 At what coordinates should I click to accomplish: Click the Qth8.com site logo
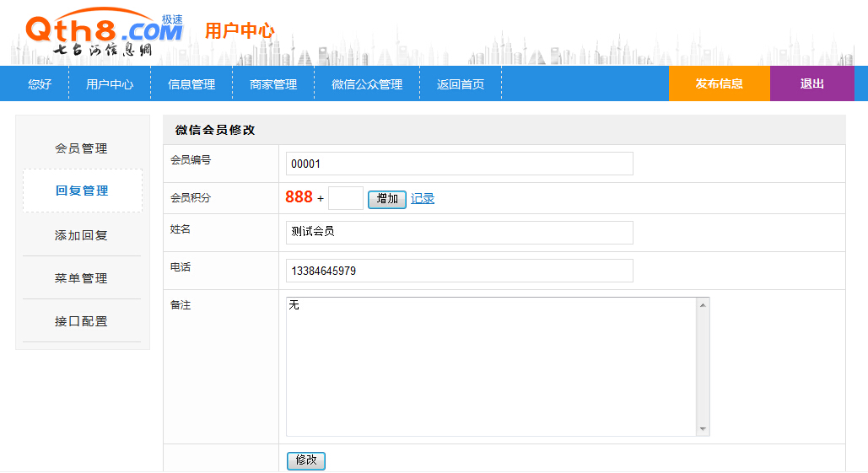click(x=103, y=34)
